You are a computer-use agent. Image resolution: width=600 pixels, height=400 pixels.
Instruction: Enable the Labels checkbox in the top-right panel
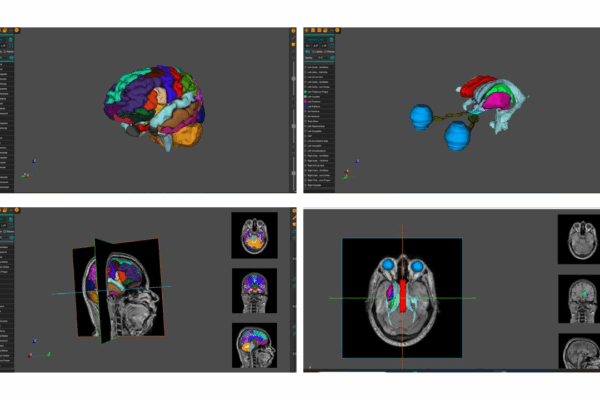tap(313, 52)
